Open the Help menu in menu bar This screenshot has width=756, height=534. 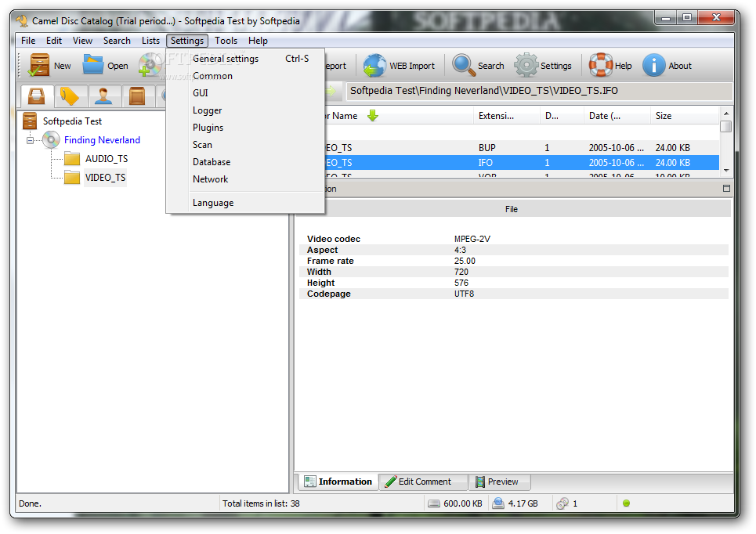pos(258,41)
